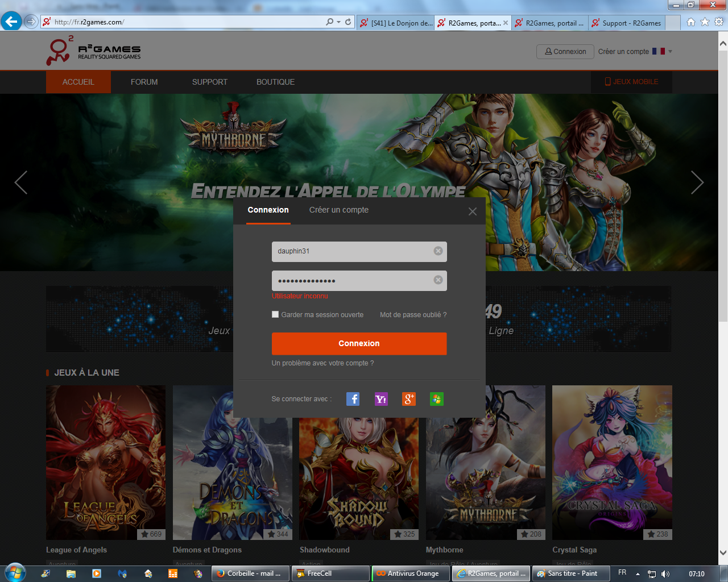
Task: Open the address bar search dropdown arrow
Action: pyautogui.click(x=338, y=22)
